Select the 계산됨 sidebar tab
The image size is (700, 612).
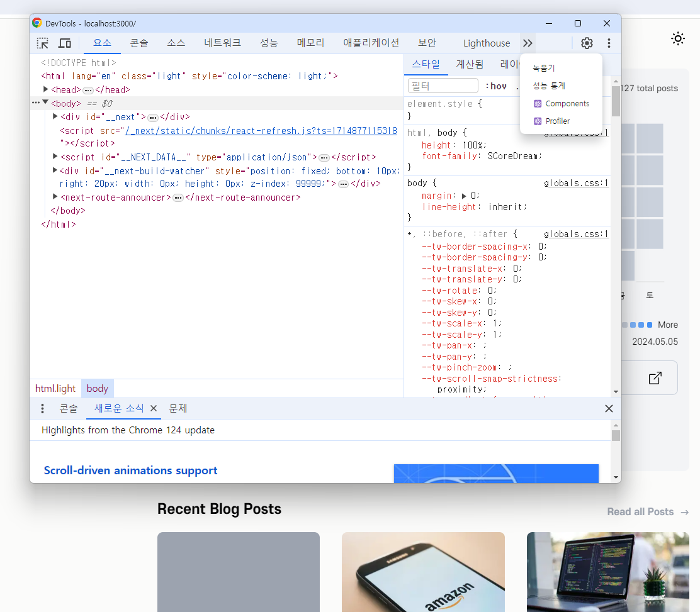[470, 64]
